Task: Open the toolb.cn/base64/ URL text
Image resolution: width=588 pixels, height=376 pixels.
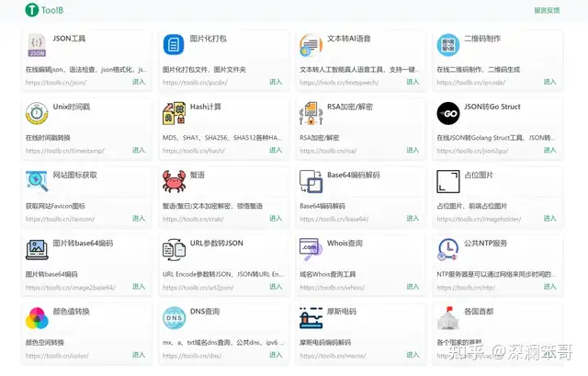Action: [334, 219]
